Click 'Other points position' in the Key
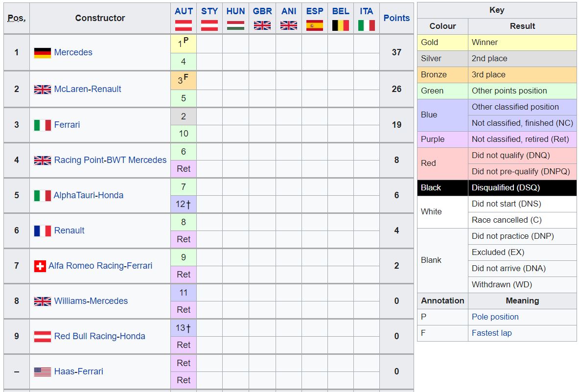This screenshot has height=392, width=579. click(522, 91)
